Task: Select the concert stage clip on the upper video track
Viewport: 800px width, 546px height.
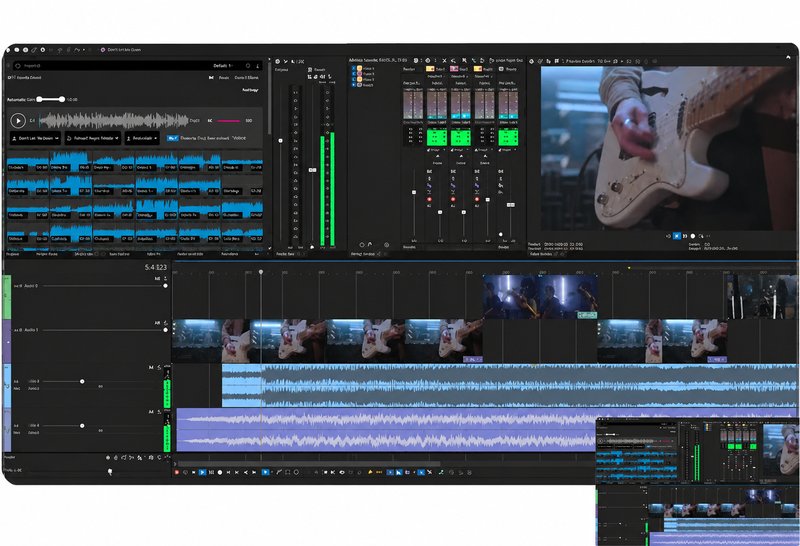Action: coord(540,297)
